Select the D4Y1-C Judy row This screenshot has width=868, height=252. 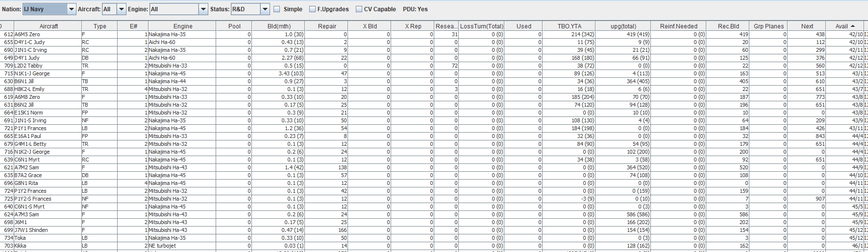(434, 42)
